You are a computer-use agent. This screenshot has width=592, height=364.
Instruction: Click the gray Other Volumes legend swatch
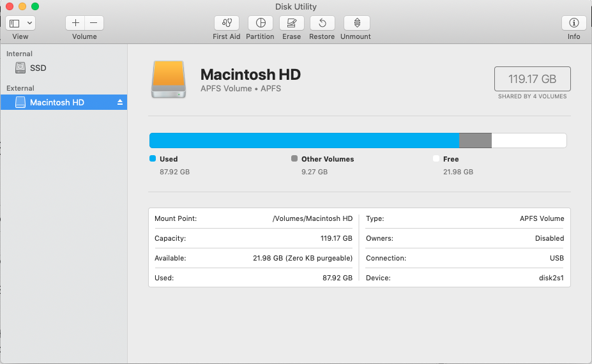pyautogui.click(x=294, y=158)
